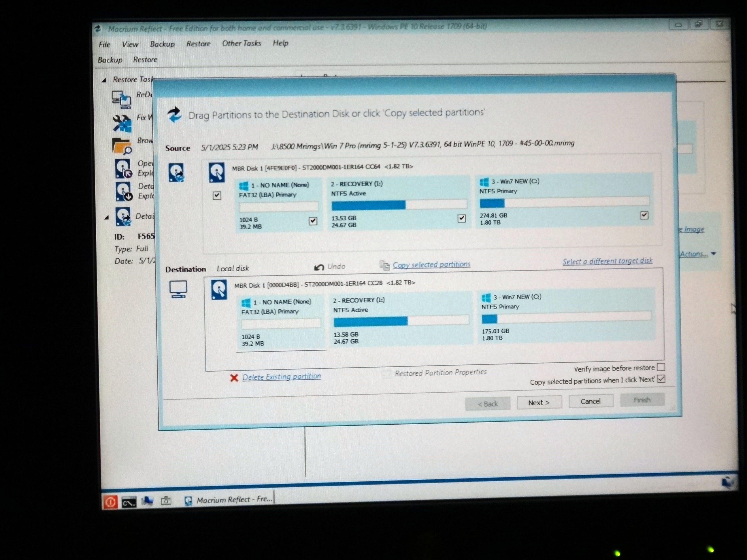Screen dimensions: 747x560
Task: Click the Windows logo on source NO NAME partition
Action: click(244, 186)
